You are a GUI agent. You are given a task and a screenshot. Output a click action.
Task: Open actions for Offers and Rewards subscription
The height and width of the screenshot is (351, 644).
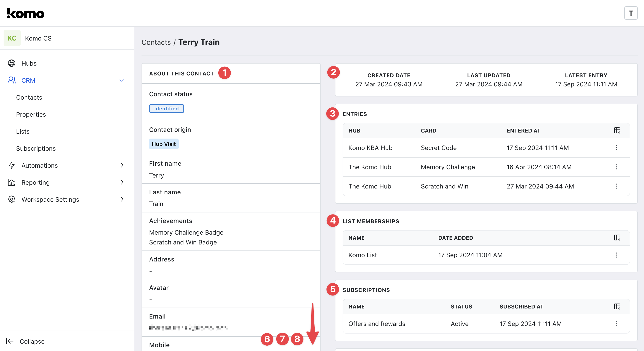(616, 324)
